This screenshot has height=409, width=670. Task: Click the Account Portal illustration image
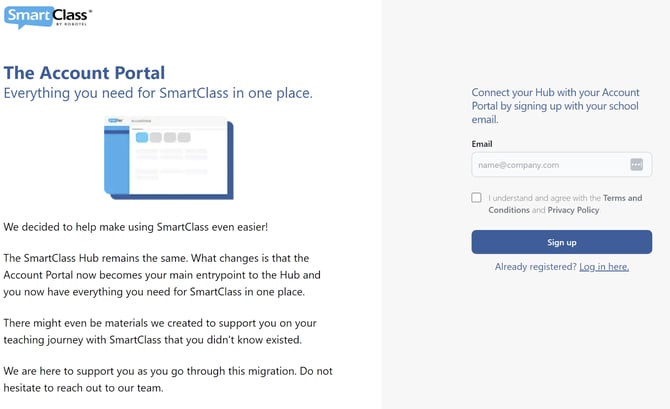[x=169, y=158]
